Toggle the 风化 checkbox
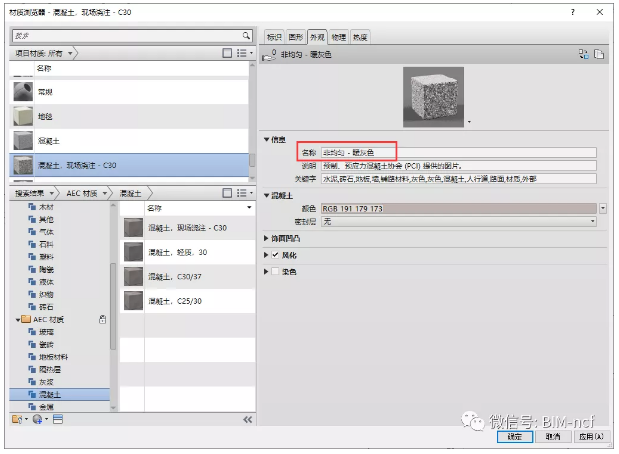Screen dimensions: 619x454 [x=275, y=255]
